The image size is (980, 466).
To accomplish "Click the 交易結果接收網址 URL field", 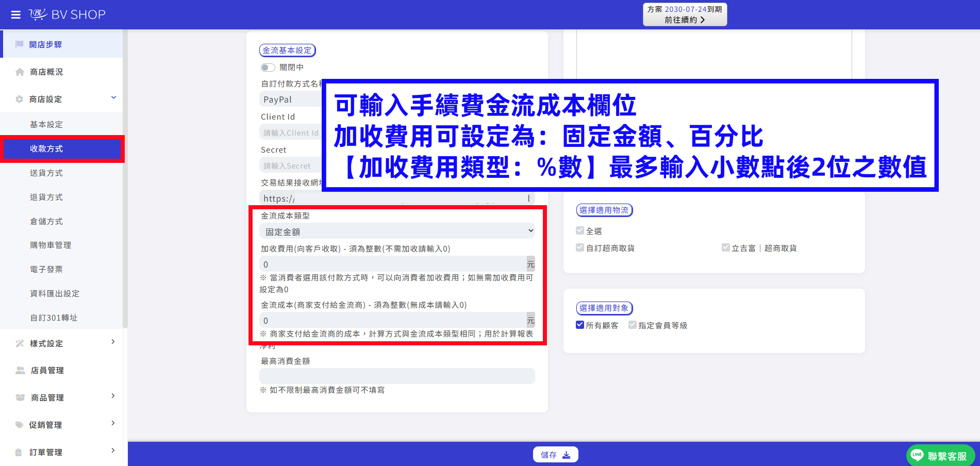I will 397,198.
